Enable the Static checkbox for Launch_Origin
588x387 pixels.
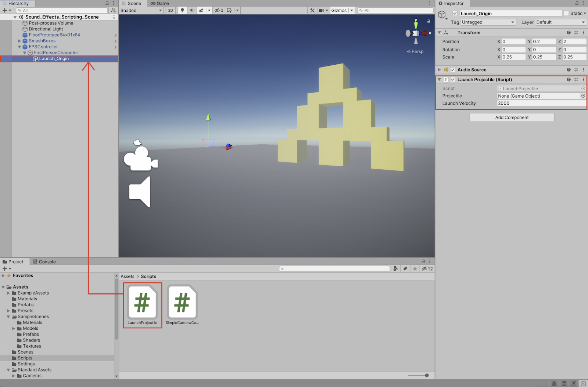[566, 14]
